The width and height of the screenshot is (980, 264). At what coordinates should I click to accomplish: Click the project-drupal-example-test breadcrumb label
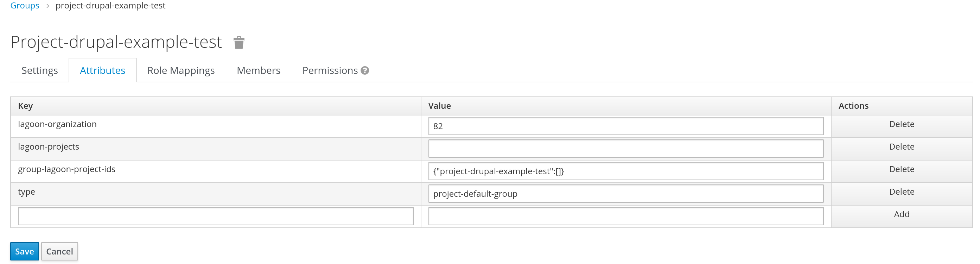(111, 5)
